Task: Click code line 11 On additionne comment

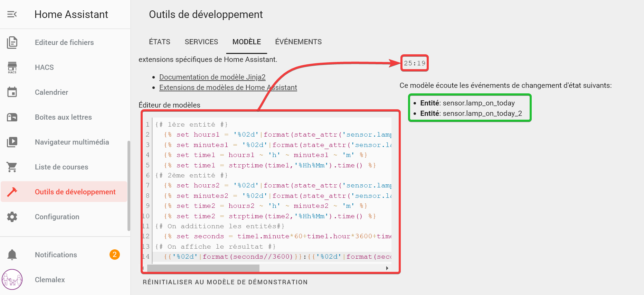Action: (220, 226)
